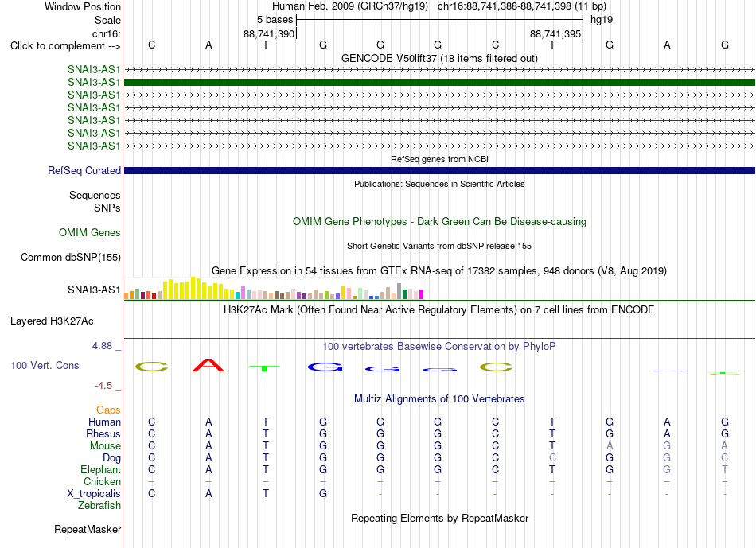Image resolution: width=756 pixels, height=548 pixels.
Task: Click the green T conservation logo glyph
Action: coord(264,368)
